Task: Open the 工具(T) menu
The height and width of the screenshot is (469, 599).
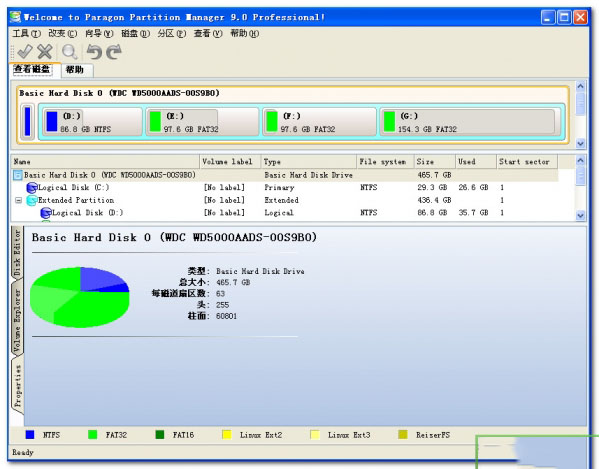Action: click(26, 34)
